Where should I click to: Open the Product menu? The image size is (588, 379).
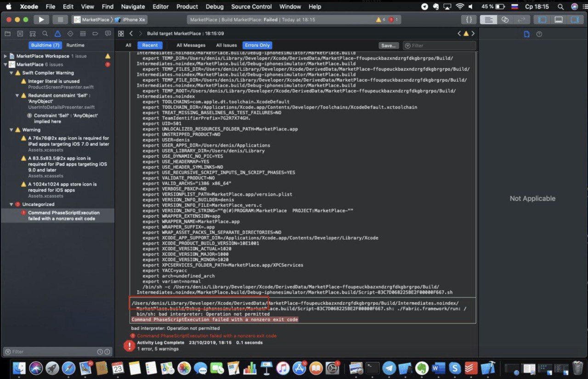pyautogui.click(x=187, y=6)
